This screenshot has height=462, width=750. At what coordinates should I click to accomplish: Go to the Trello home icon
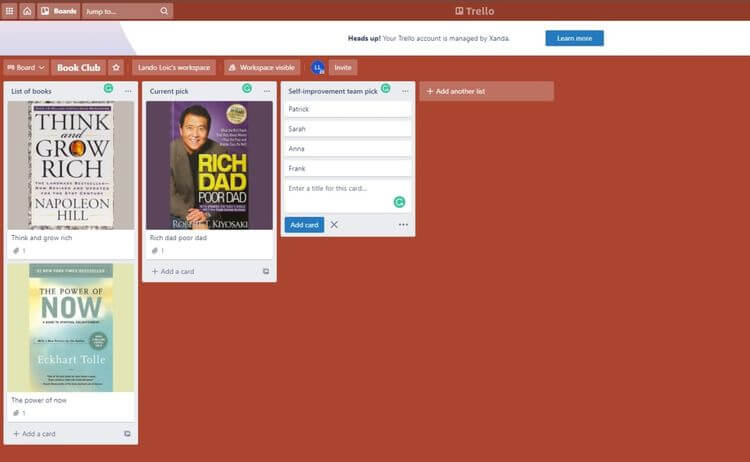27,11
